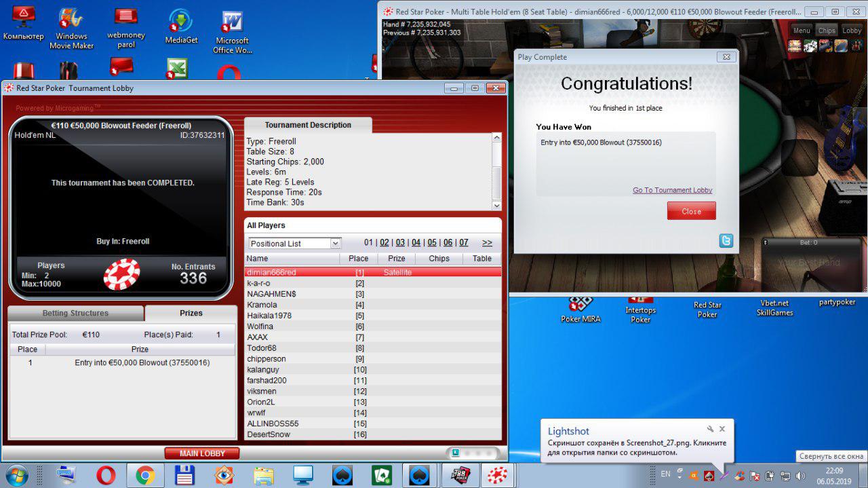Click the clock showing 22:09 in taskbar
The height and width of the screenshot is (488, 868).
point(834,475)
